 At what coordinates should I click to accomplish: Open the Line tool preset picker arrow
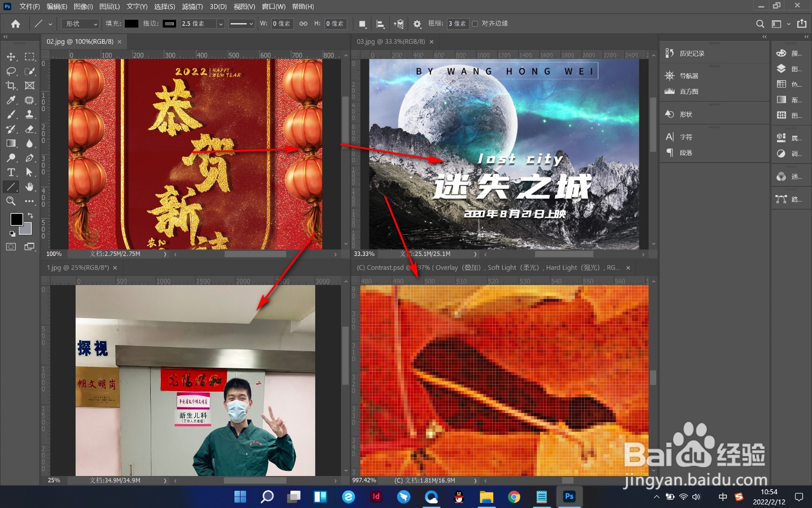click(50, 24)
